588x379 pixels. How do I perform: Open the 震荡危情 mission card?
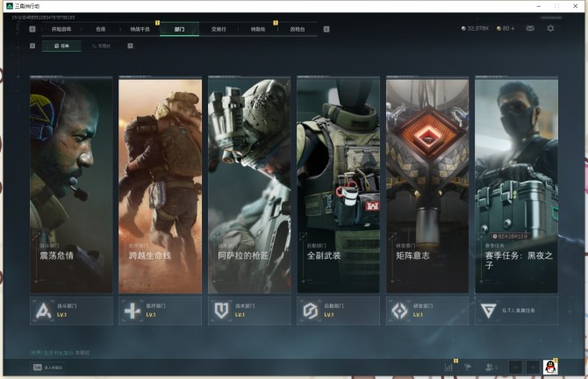(71, 184)
